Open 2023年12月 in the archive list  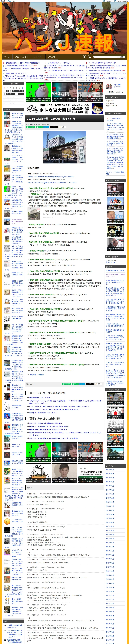tap(110, 498)
